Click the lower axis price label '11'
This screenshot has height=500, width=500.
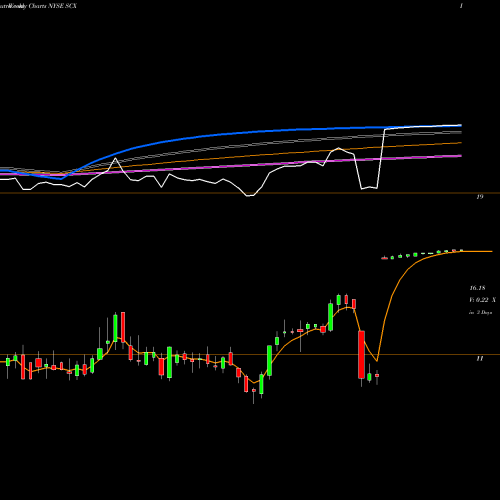pos(479,358)
